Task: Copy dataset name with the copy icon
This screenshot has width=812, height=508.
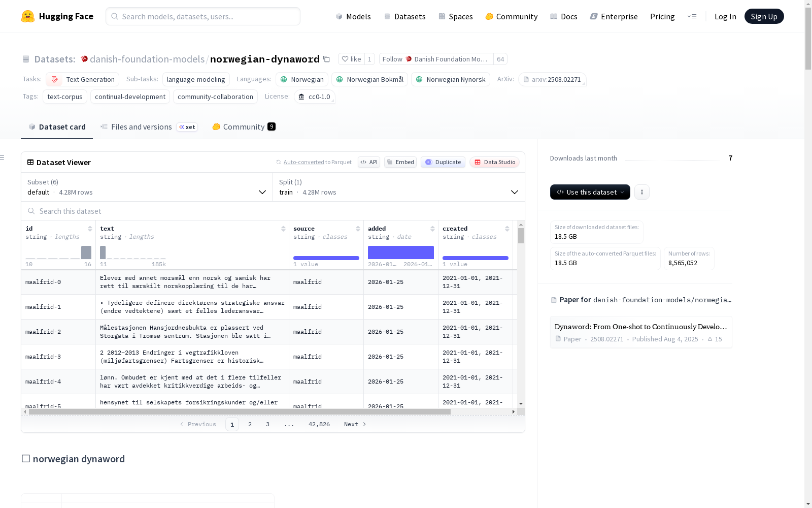Action: click(327, 59)
